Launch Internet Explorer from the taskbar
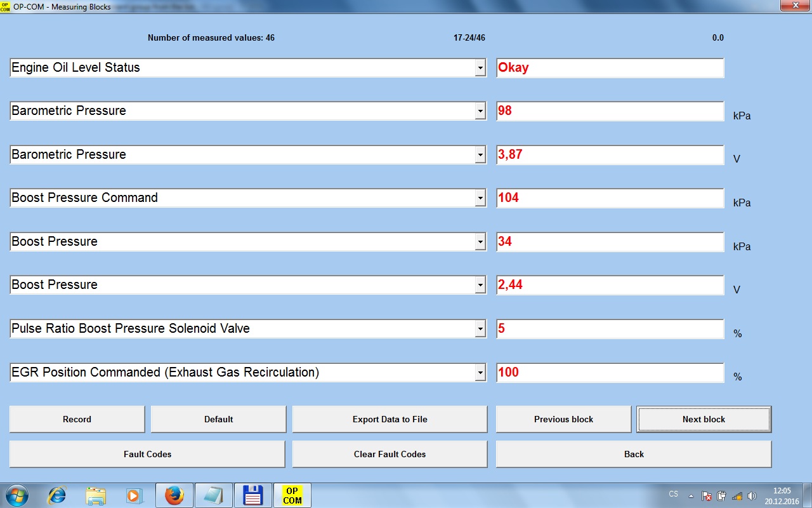 click(57, 495)
